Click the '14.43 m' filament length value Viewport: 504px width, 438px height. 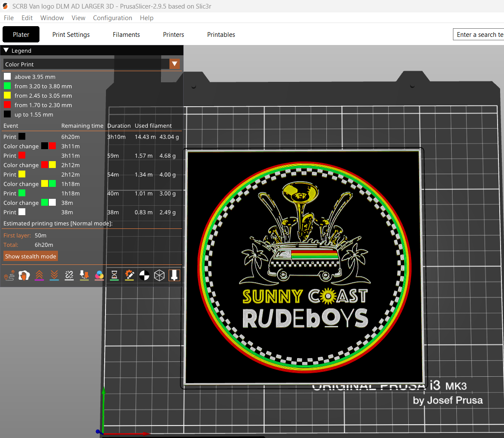[x=145, y=137]
